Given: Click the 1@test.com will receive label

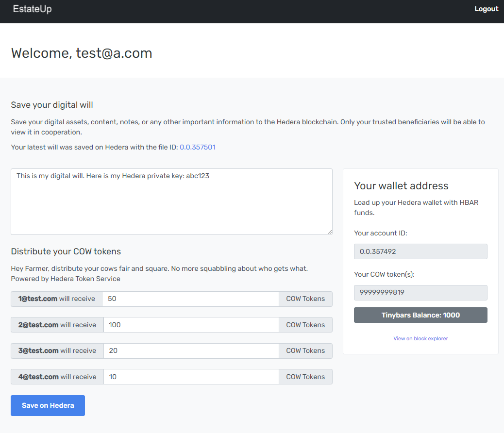Looking at the screenshot, I should tap(56, 299).
